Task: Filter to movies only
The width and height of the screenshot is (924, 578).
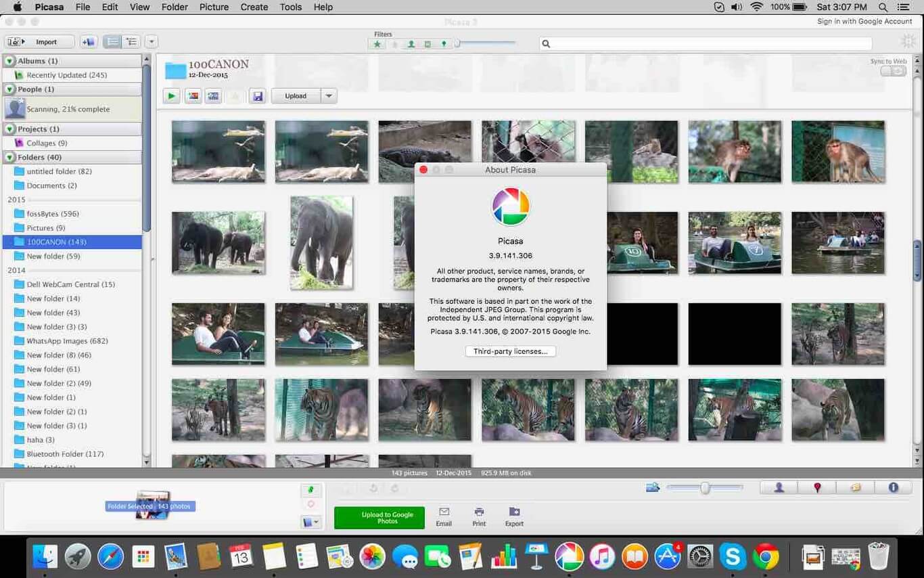Action: (x=428, y=44)
